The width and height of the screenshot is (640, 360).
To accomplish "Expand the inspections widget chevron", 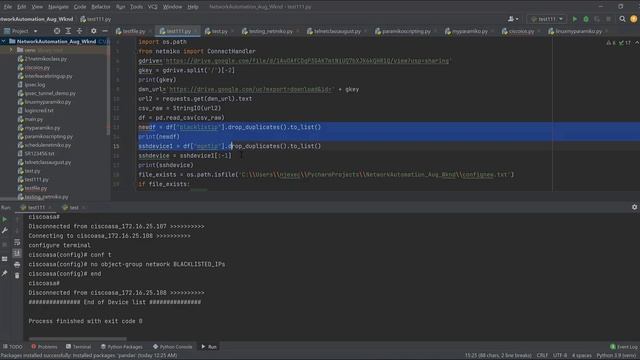I will 636,42.
